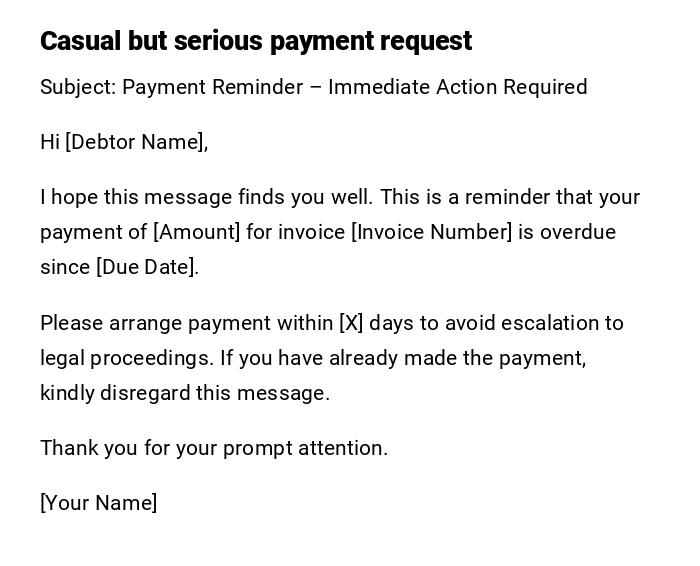Click the heading "Casual but serious payment request"
This screenshot has height=566, width=700.
click(256, 41)
